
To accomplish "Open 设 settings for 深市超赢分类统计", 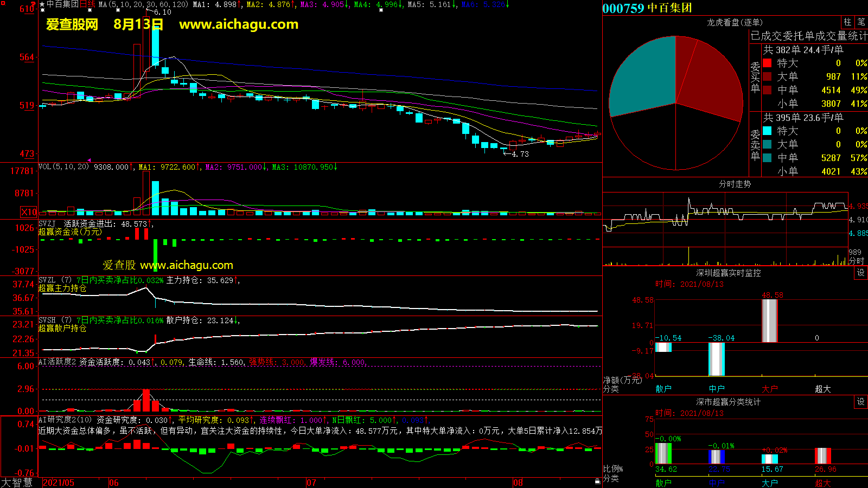I will coord(861,402).
